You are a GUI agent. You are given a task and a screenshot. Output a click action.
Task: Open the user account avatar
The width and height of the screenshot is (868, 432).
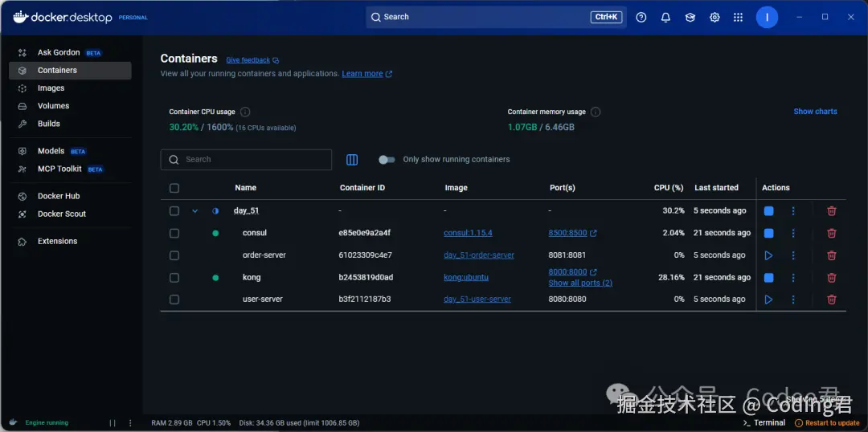click(x=767, y=17)
